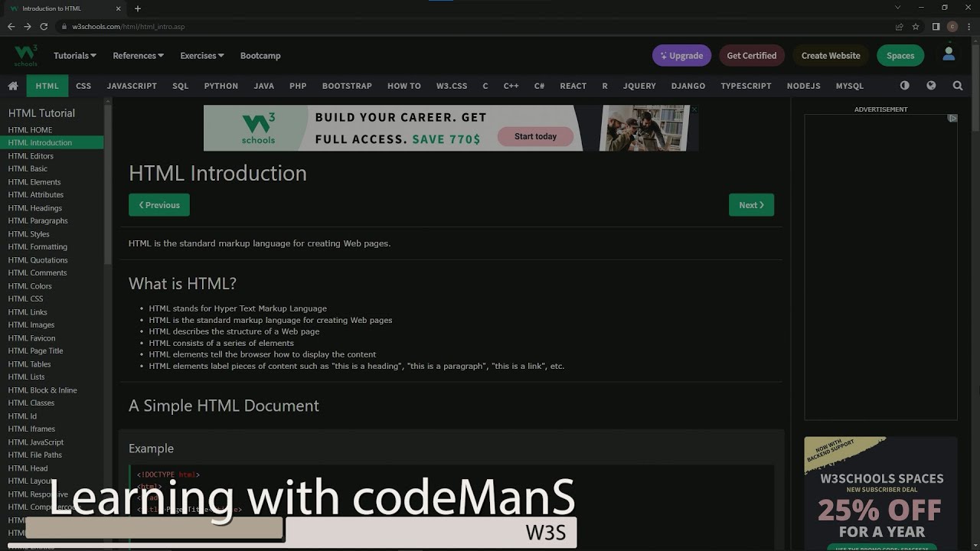Go to the home icon in topnav
Viewport: 980px width, 551px height.
[13, 86]
